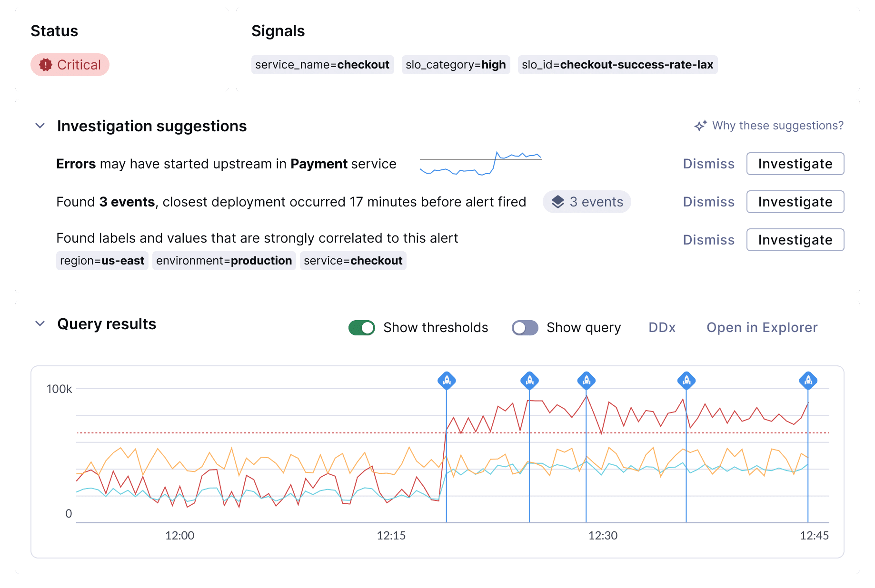Investigate the correlated labels suggestion
The height and width of the screenshot is (588, 875).
[x=795, y=240]
